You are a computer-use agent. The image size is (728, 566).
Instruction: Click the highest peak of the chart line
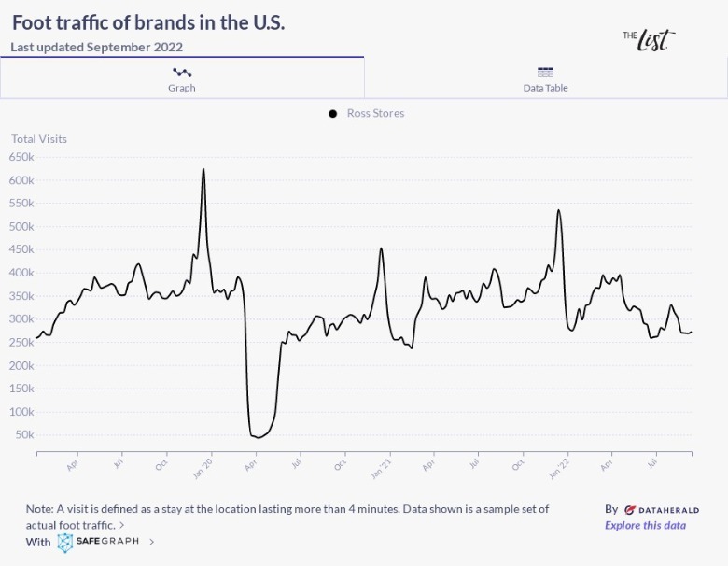[x=203, y=170]
